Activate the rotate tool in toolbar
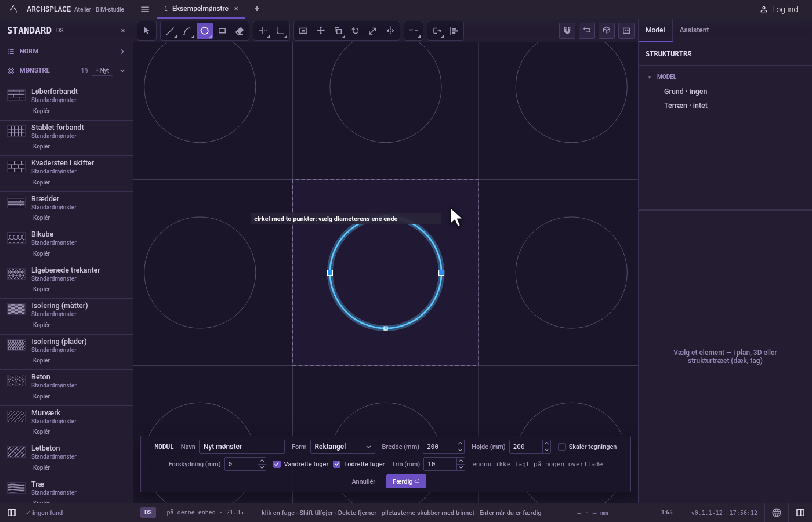 [x=356, y=31]
